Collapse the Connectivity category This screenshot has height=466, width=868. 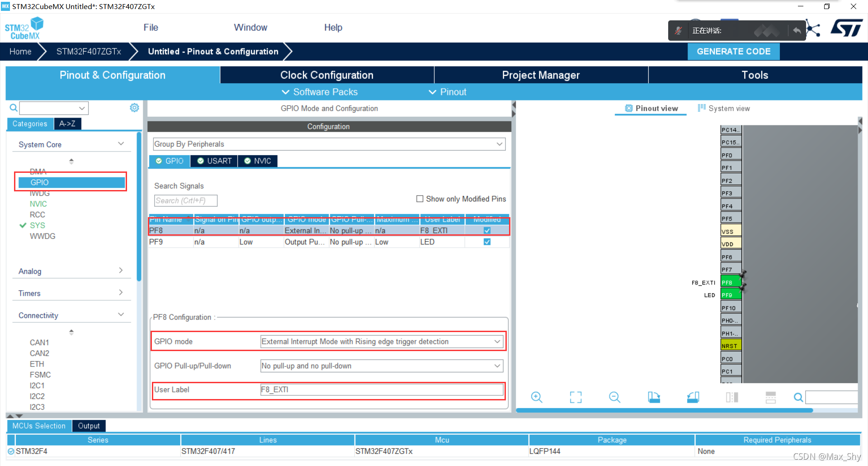[121, 314]
